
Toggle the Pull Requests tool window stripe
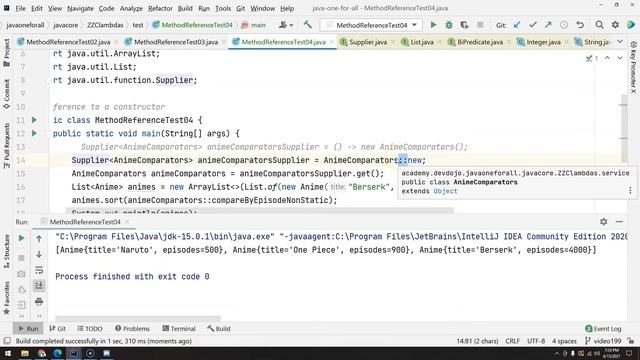7,146
